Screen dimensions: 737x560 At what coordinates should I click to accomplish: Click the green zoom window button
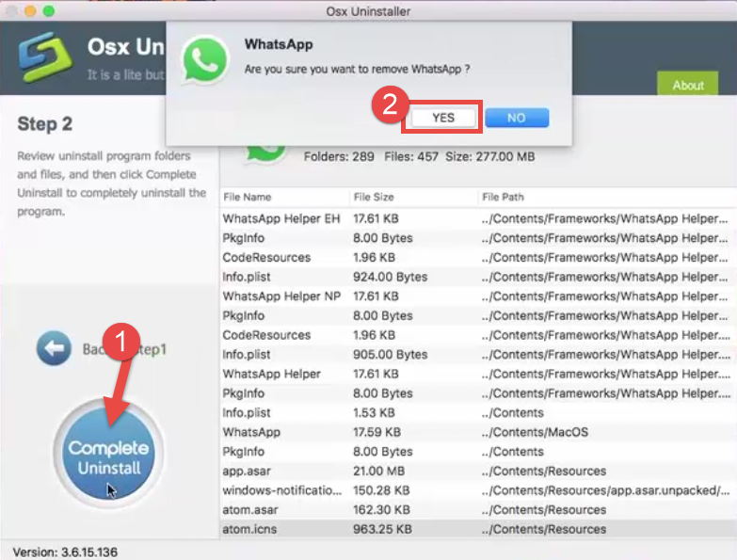(x=49, y=10)
